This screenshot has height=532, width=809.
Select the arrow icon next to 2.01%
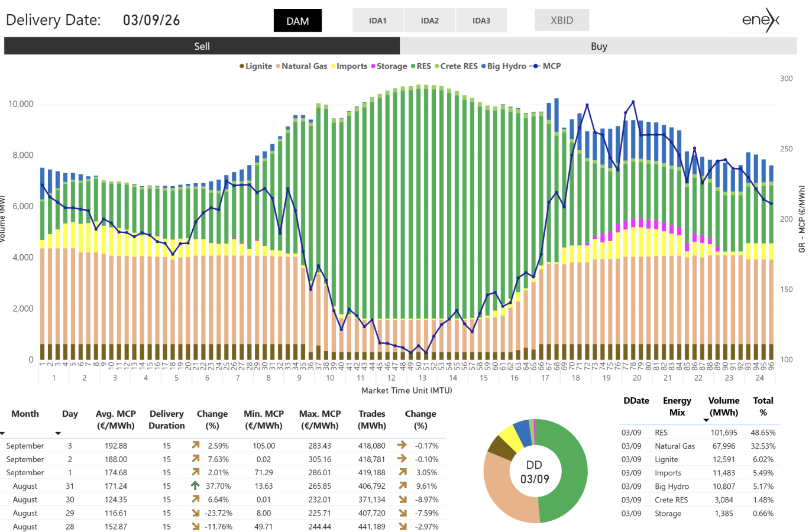[196, 472]
